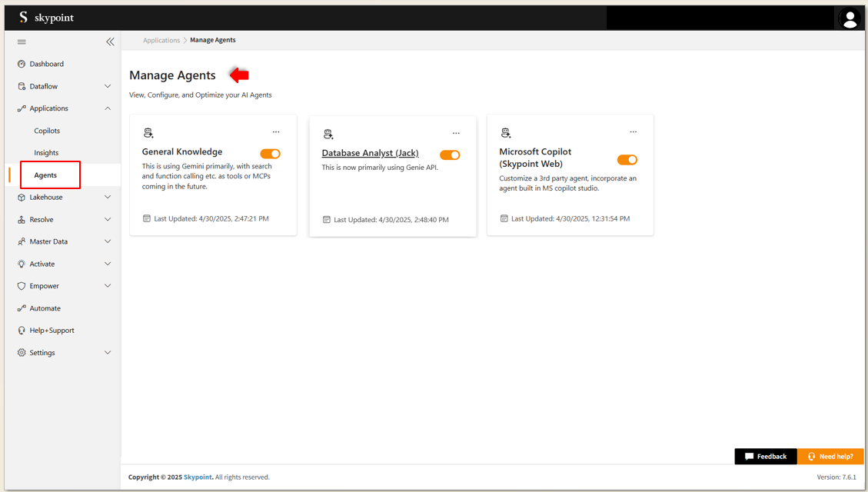Click the Dashboard gauge icon

point(21,65)
